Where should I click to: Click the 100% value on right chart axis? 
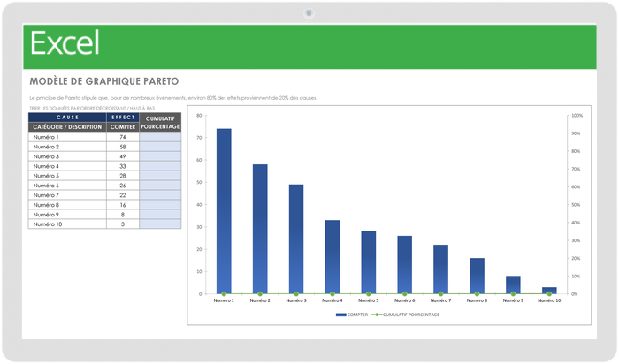pyautogui.click(x=577, y=116)
